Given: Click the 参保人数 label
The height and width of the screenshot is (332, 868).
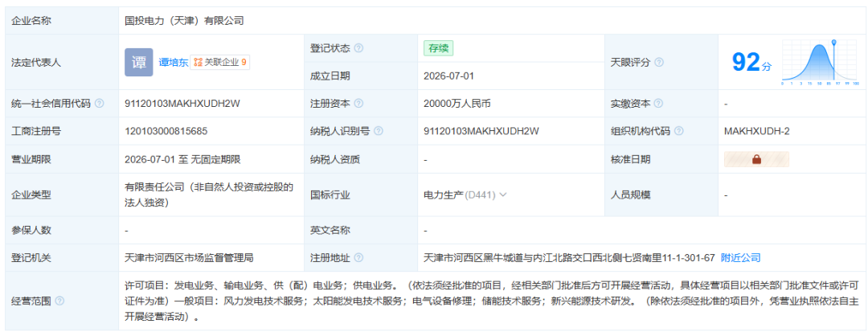Looking at the screenshot, I should (31, 230).
